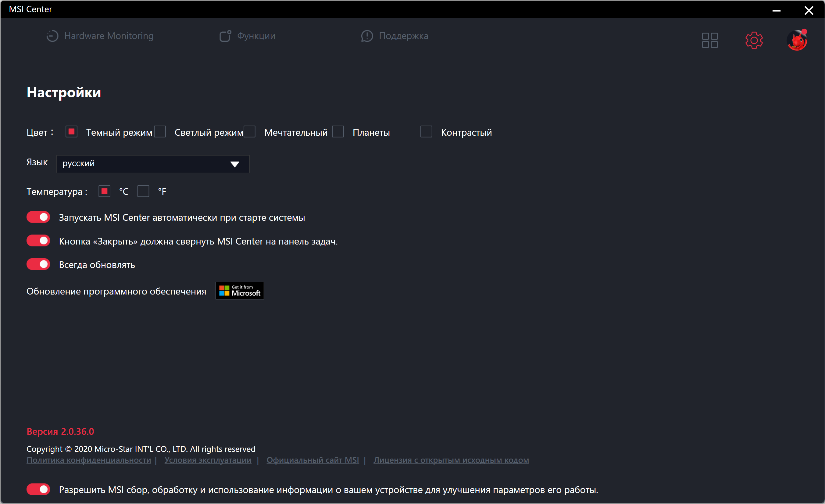Image resolution: width=825 pixels, height=504 pixels.
Task: Enable the Светлый режим checkbox
Action: 160,132
